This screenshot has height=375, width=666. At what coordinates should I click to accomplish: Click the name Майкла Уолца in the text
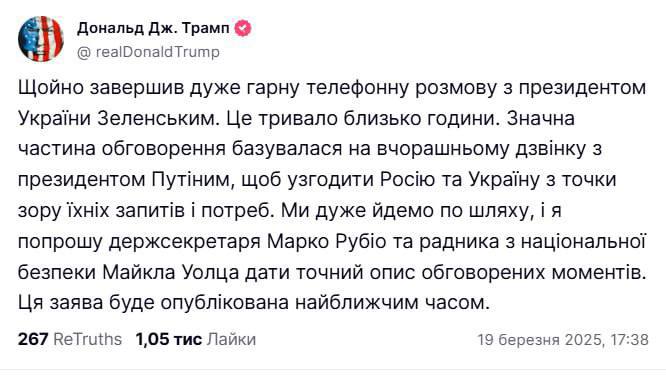(x=171, y=272)
